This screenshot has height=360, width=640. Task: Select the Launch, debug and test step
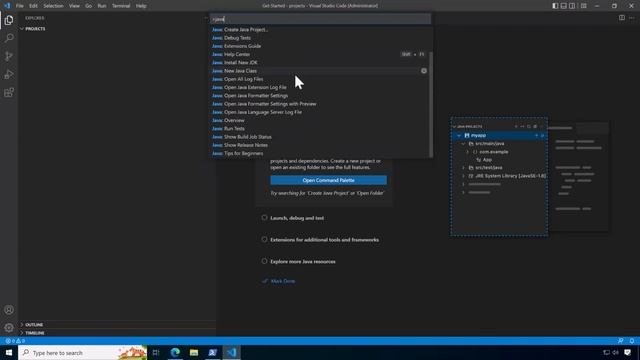(297, 218)
